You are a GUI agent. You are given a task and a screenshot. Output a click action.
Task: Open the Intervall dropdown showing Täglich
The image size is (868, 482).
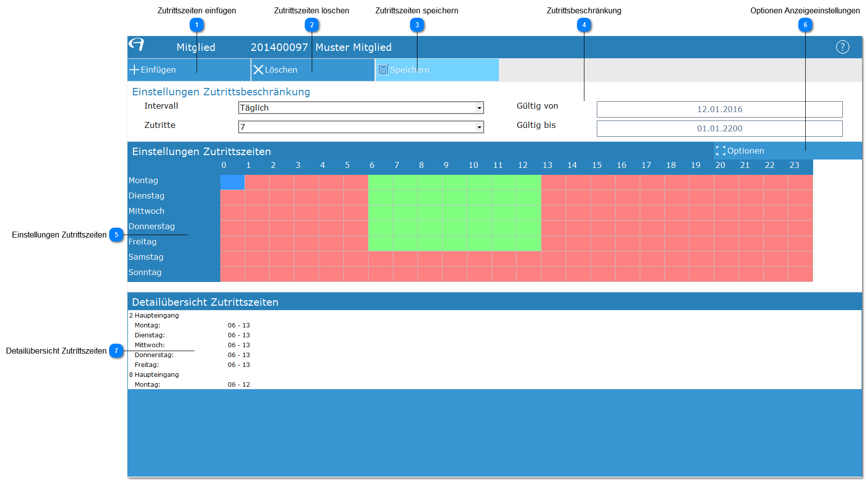361,108
